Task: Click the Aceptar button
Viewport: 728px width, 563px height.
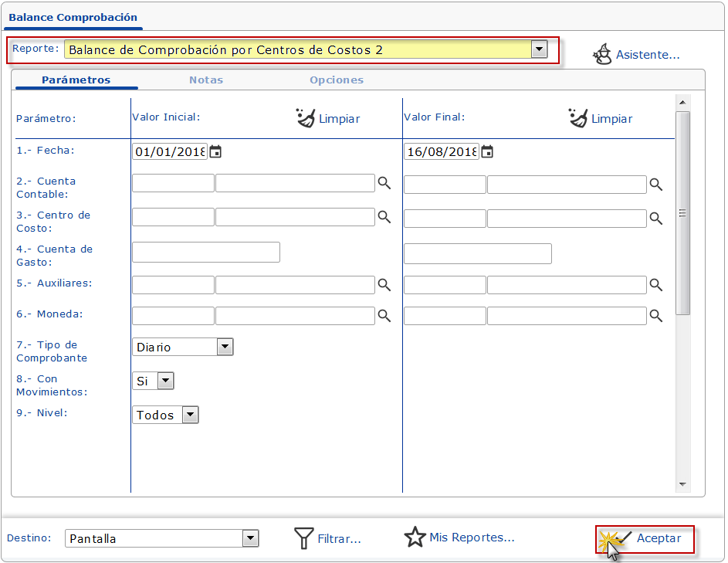Action: click(645, 539)
